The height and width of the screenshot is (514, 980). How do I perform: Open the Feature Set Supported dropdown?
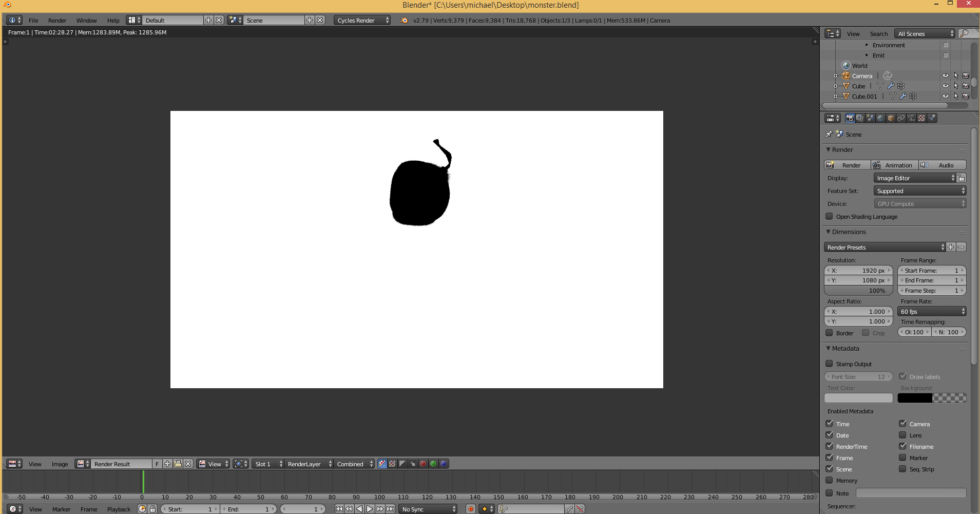(x=920, y=191)
